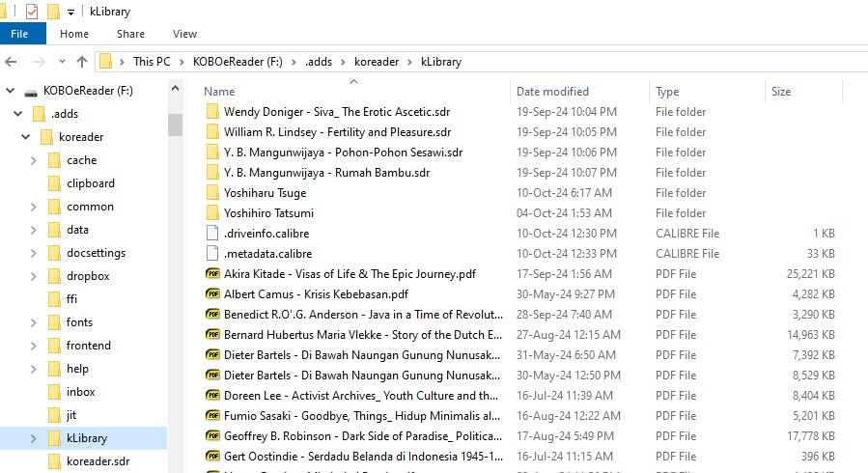Click the navigation pane scrollbar thumb
The height and width of the screenshot is (473, 868).
tap(175, 125)
